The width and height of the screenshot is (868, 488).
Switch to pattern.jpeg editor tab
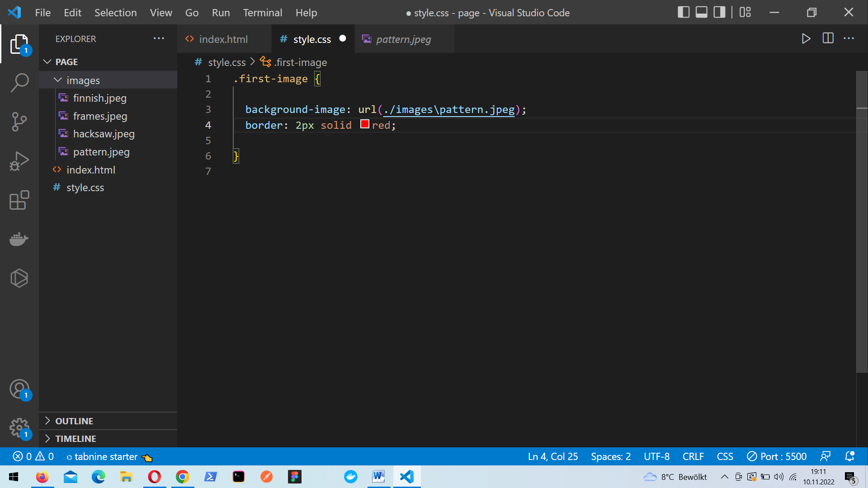[404, 39]
